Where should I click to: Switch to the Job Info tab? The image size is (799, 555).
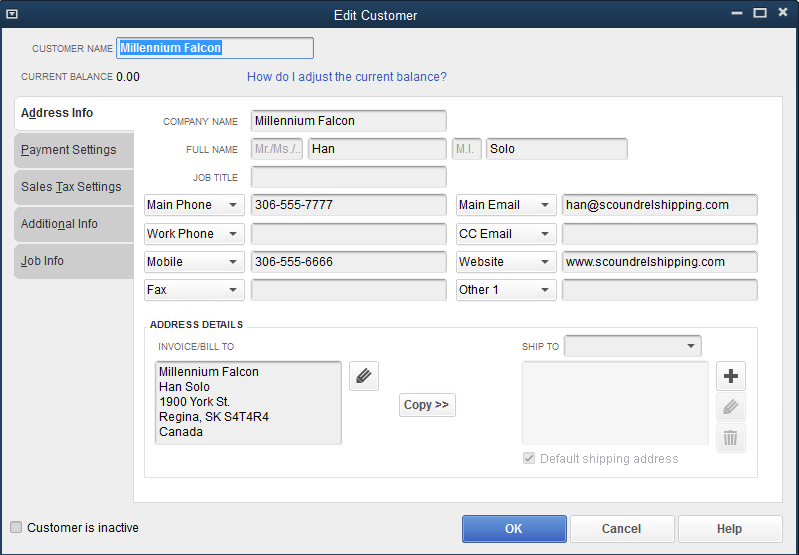tap(74, 261)
